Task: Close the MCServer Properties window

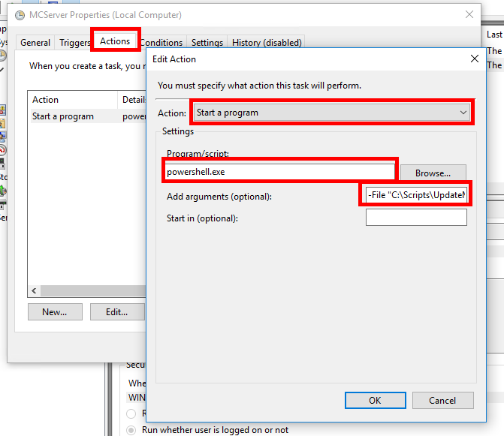Action: (469, 14)
